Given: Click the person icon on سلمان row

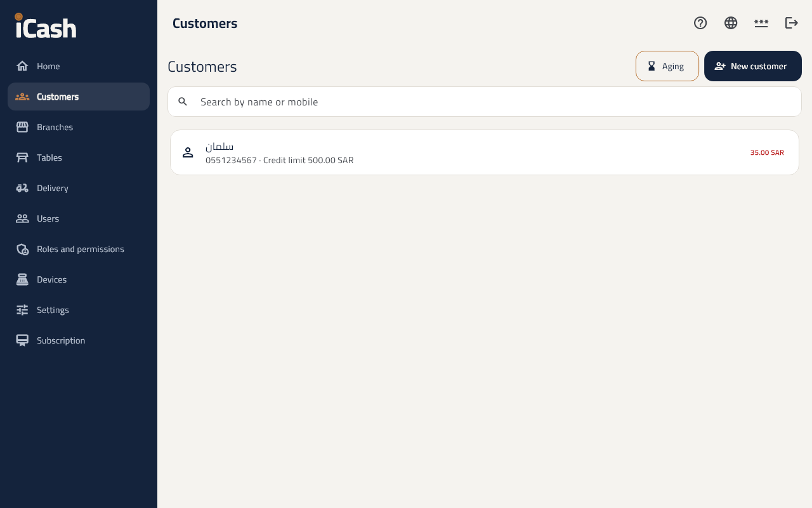Looking at the screenshot, I should (x=188, y=152).
